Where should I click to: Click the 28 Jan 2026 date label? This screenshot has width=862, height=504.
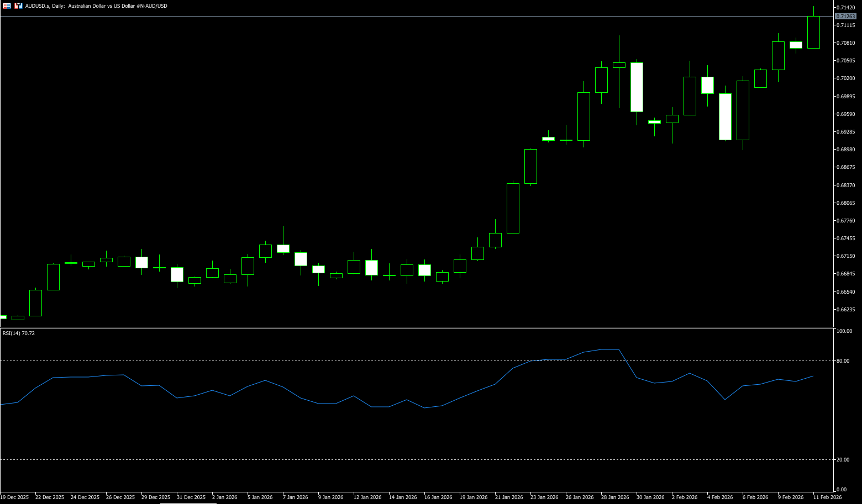(x=615, y=497)
